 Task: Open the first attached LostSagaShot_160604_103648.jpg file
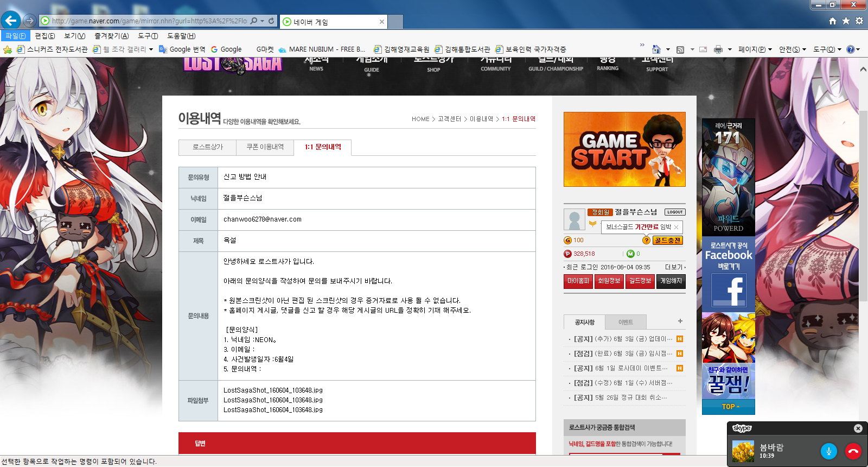click(273, 390)
